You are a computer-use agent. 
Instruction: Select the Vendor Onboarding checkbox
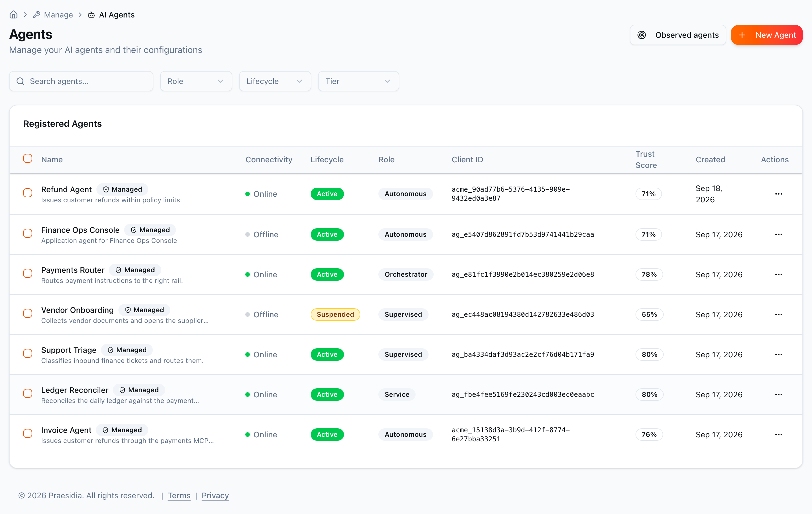(x=28, y=313)
